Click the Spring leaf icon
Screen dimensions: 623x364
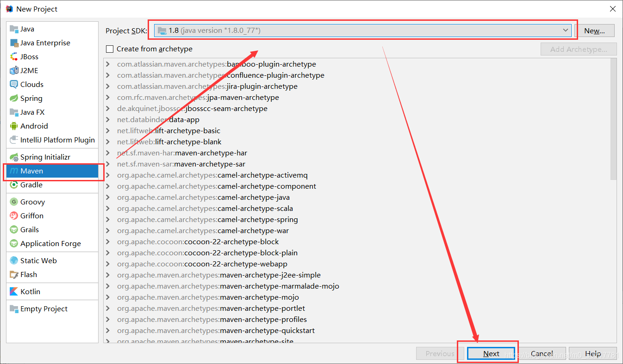point(13,99)
